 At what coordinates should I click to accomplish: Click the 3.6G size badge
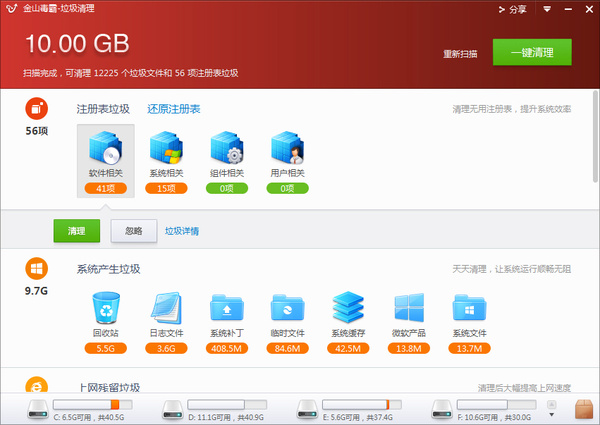(x=166, y=348)
